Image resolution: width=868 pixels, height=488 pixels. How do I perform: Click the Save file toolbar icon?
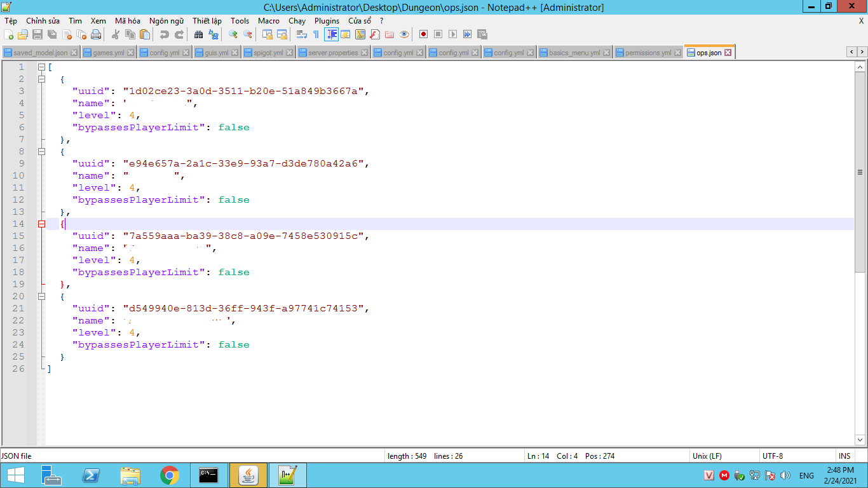(x=37, y=34)
